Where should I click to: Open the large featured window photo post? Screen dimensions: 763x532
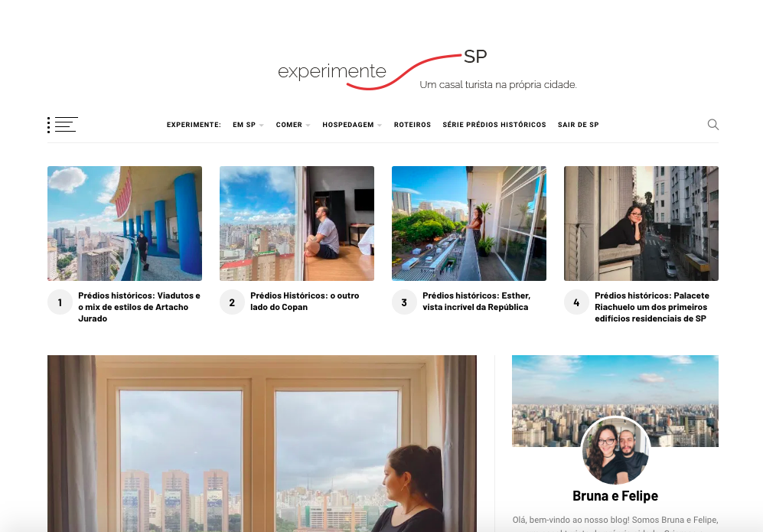[262, 443]
